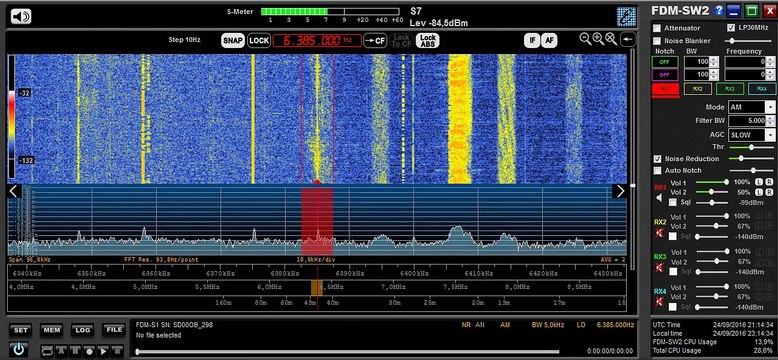Click the zoom reset magnifier icon
Screen dimensions: 778x360
(x=611, y=39)
